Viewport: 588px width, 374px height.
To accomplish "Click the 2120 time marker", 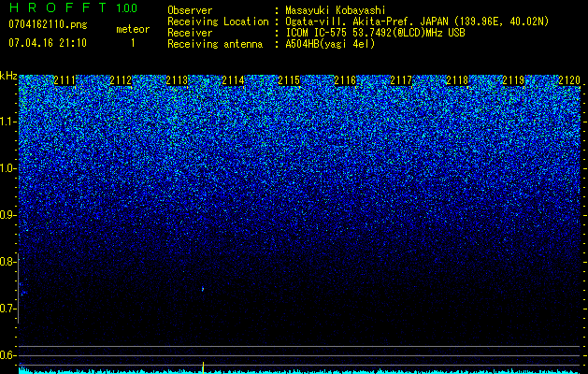I will (569, 80).
